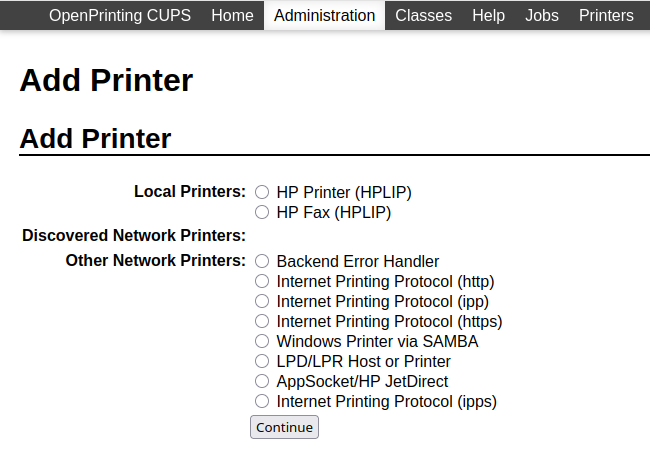Go to the Classes section
This screenshot has width=650, height=467.
pos(423,16)
